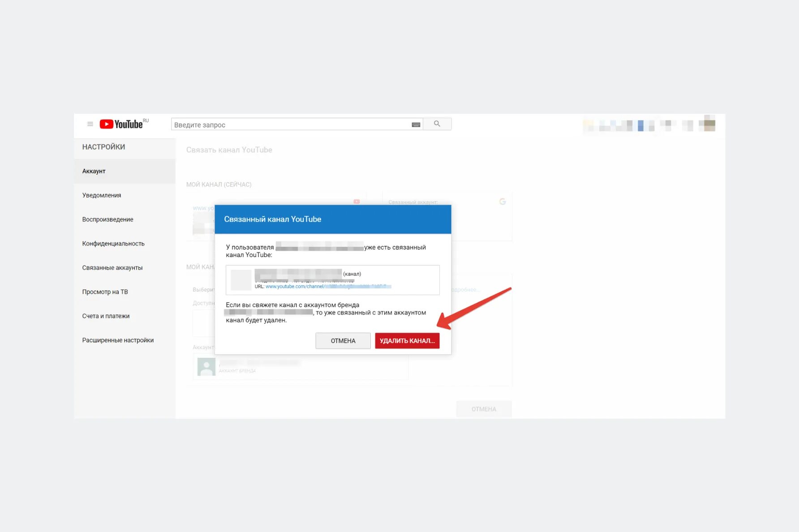Screen dimensions: 799x532
Task: Click red 'УДАЛИТЬ КАНАЛ...' button
Action: (x=407, y=341)
